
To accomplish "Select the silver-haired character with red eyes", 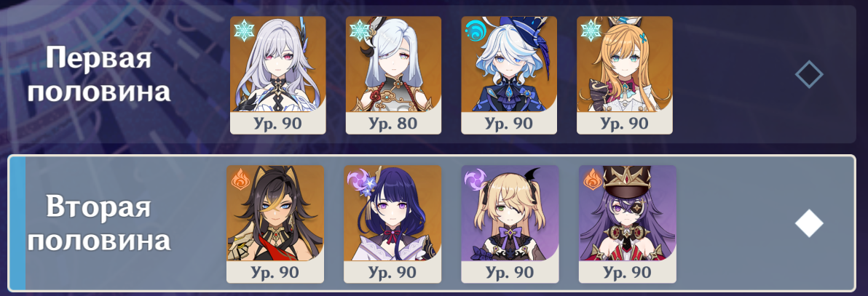I will point(278,75).
